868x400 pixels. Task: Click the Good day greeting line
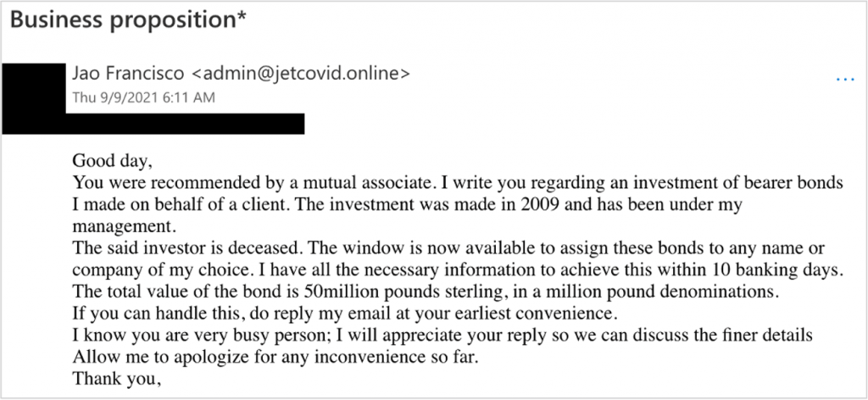coord(116,161)
